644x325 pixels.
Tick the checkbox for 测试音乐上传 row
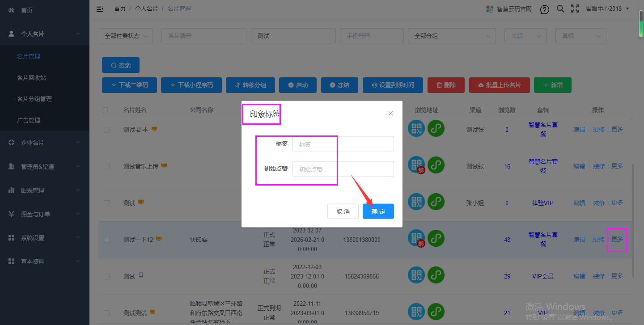106,166
